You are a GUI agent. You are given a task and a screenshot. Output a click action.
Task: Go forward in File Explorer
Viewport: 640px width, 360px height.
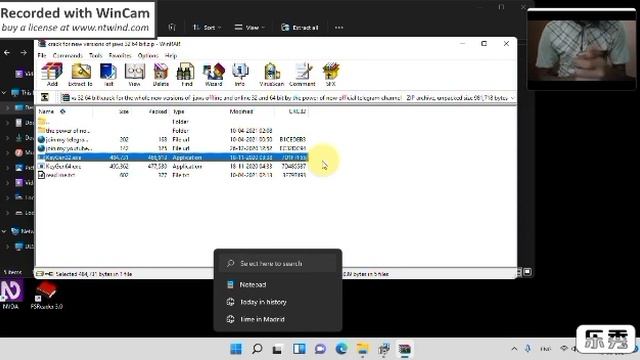[24, 53]
